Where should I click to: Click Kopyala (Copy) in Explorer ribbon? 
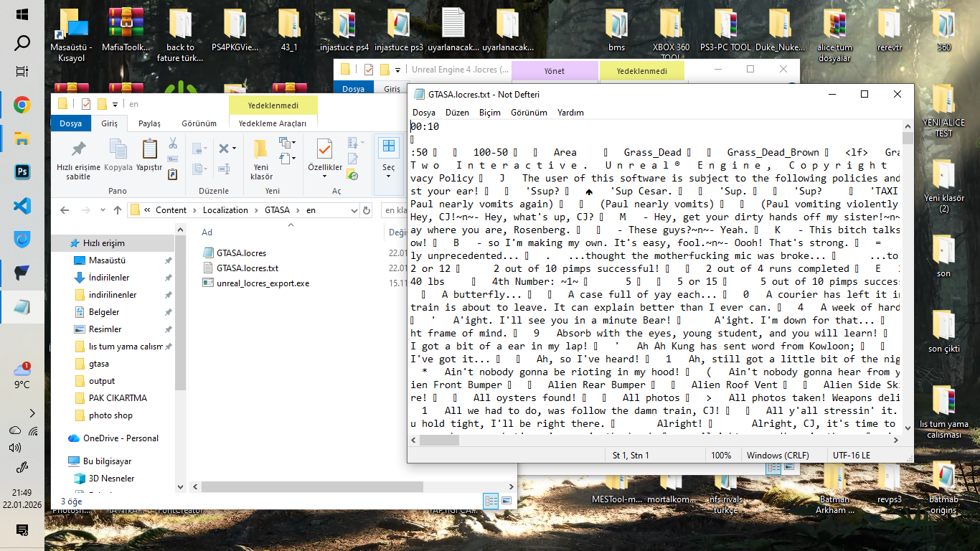coord(118,155)
